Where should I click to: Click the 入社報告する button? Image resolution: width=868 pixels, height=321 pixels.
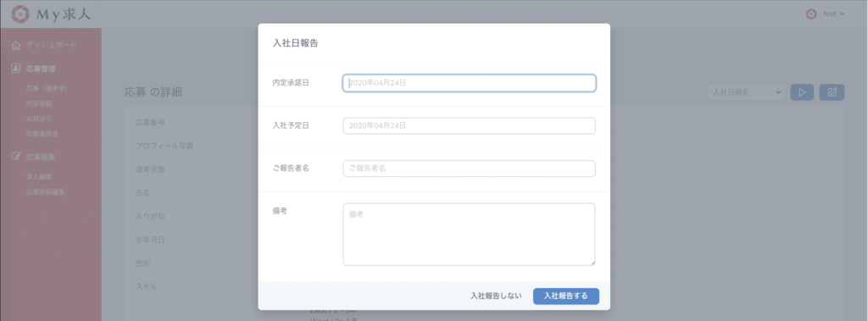(565, 296)
